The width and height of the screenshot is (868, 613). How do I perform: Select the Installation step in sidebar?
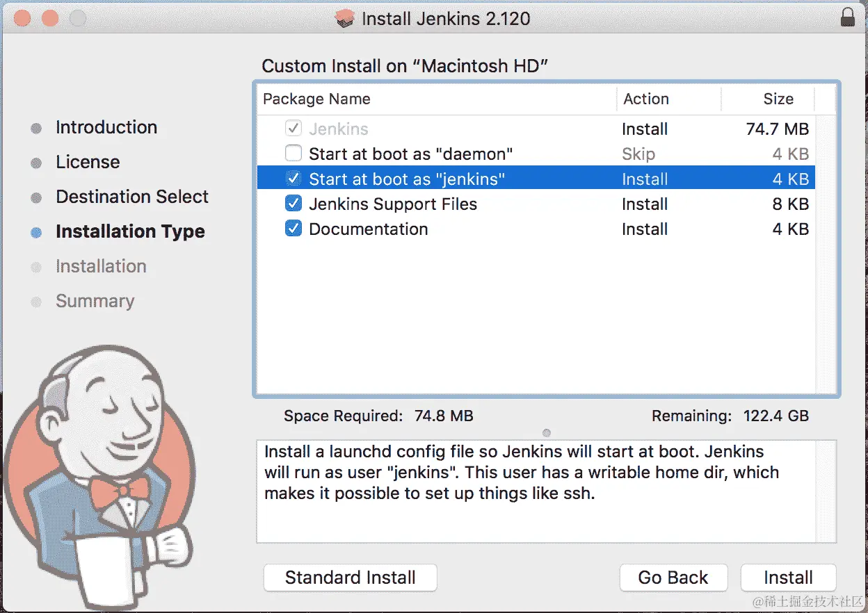[101, 266]
